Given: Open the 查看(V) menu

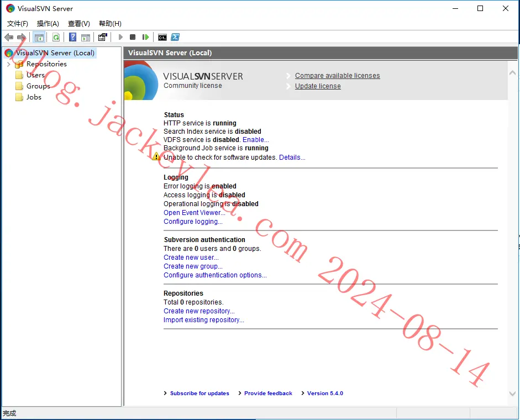Looking at the screenshot, I should 79,24.
